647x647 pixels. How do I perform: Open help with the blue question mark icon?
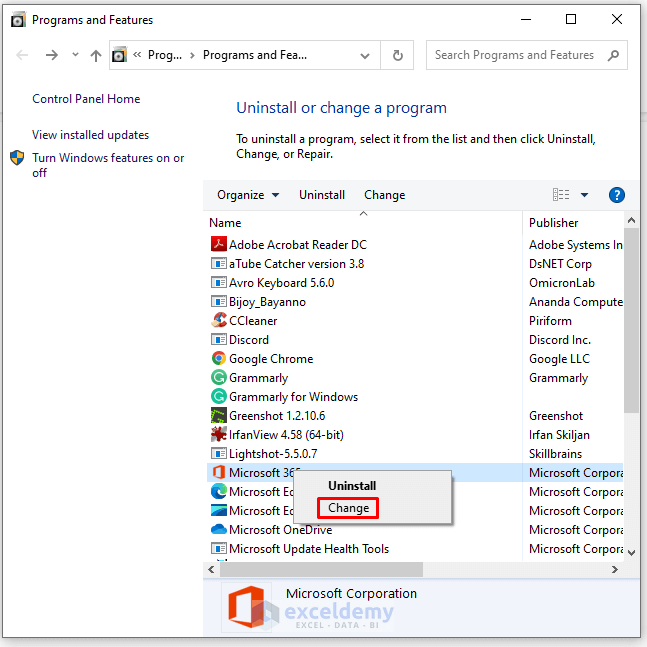coord(616,195)
